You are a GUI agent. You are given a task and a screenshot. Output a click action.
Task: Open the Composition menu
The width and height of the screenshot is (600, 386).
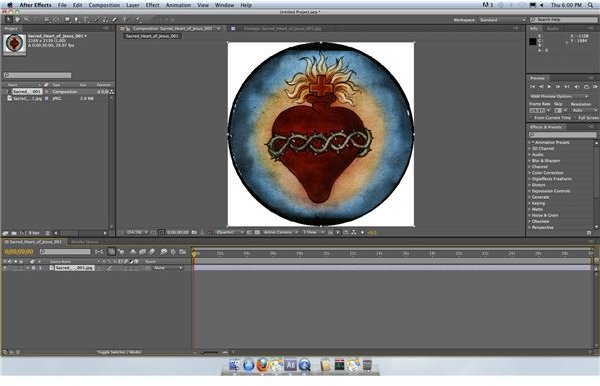(x=104, y=5)
